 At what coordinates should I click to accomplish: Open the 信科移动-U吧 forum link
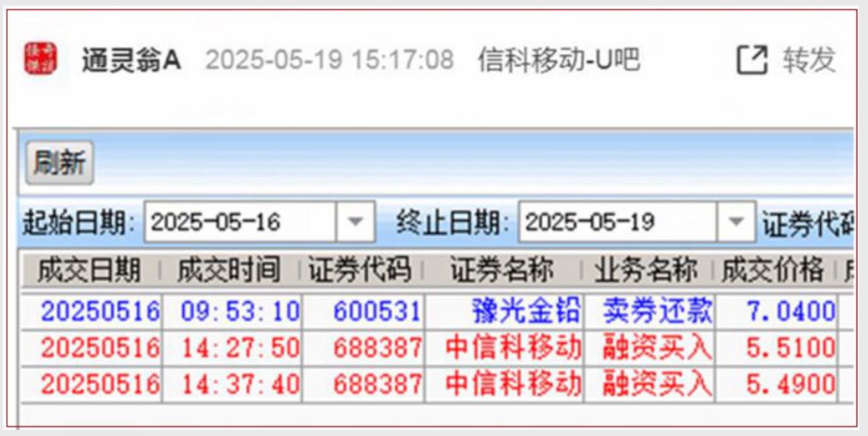[x=559, y=61]
